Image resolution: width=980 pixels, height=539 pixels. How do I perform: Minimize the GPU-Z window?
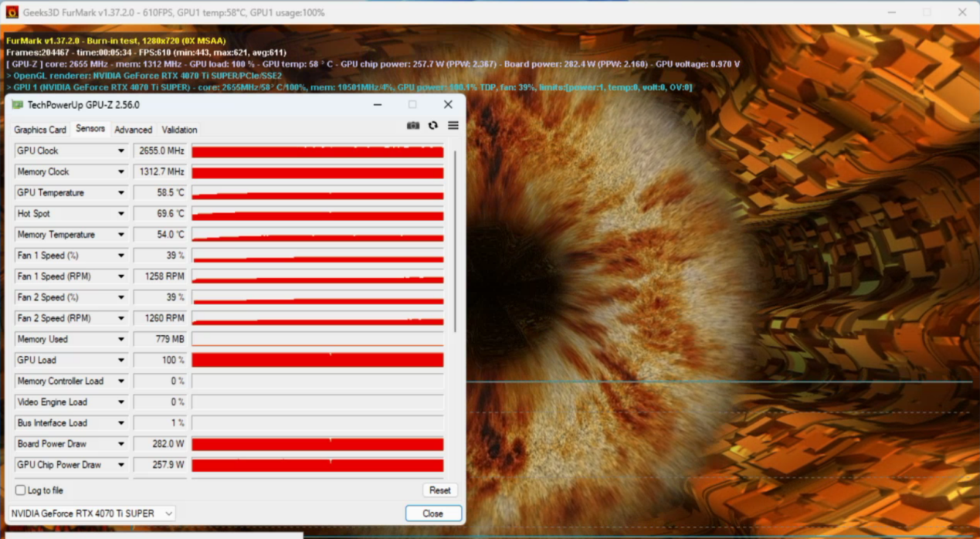(x=378, y=105)
